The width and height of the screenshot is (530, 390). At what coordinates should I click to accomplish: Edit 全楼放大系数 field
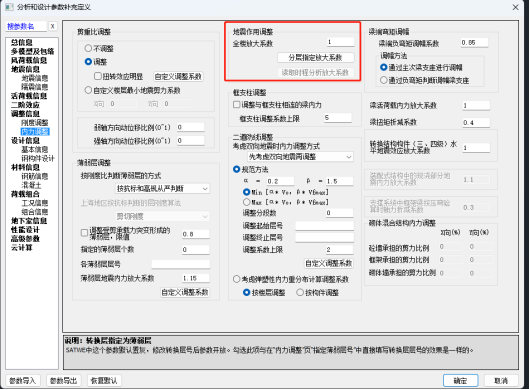[x=340, y=42]
